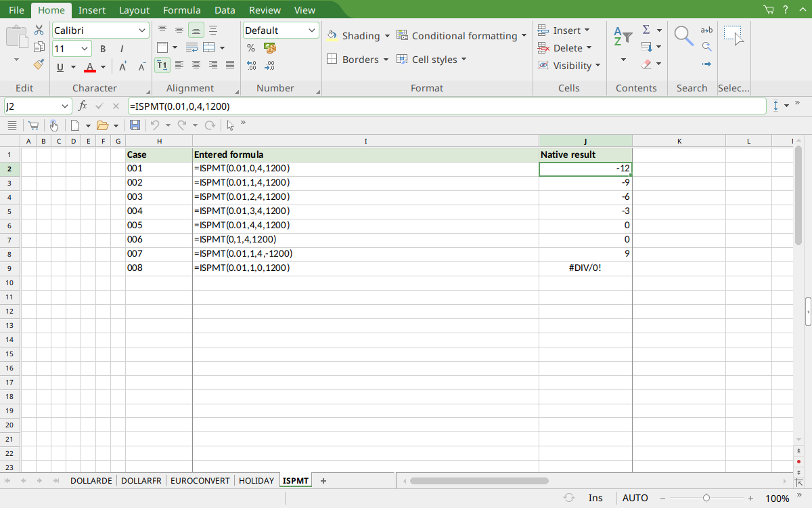The height and width of the screenshot is (508, 812).
Task: Expand the Conditional formatting dropdown
Action: point(524,36)
